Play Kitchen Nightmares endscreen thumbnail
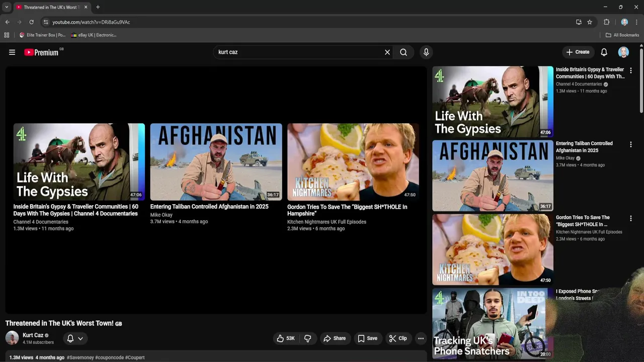 click(x=353, y=162)
